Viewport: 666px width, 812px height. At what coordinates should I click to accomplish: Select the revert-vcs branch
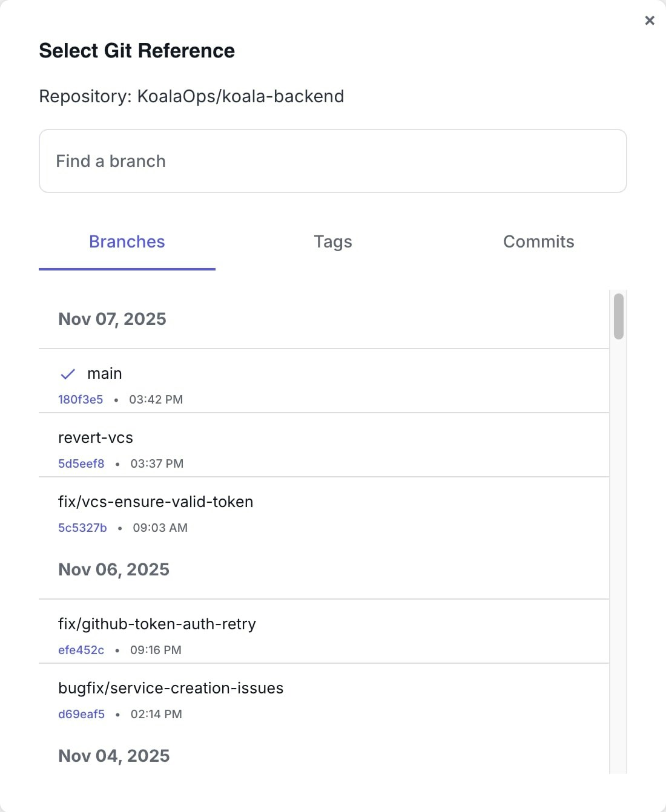[x=96, y=437]
